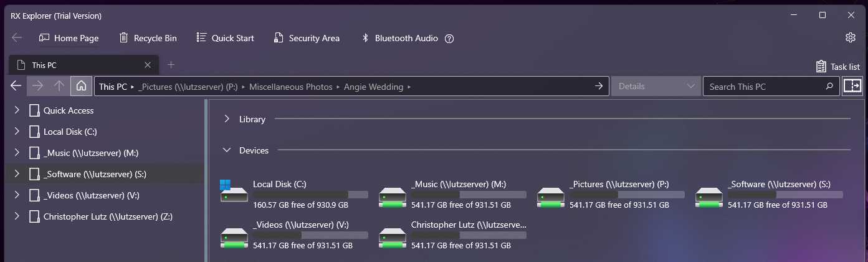Click '160.57 GB free of 930.9 GB' text
Viewport: 868px width, 262px height.
(300, 205)
